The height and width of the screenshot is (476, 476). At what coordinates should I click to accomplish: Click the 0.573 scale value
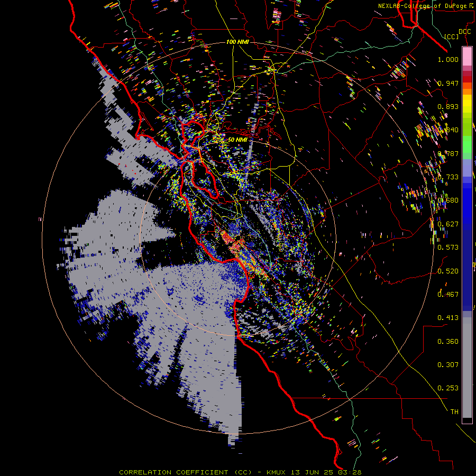tap(448, 248)
